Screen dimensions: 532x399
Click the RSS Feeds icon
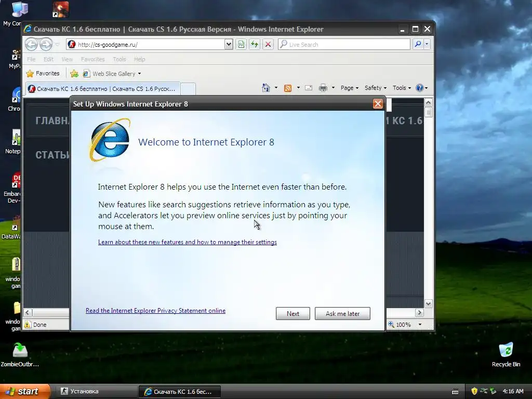tap(288, 88)
